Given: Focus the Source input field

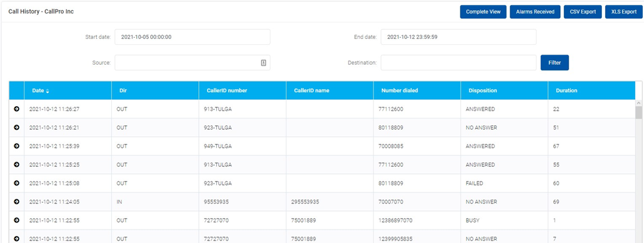Looking at the screenshot, I should point(192,63).
